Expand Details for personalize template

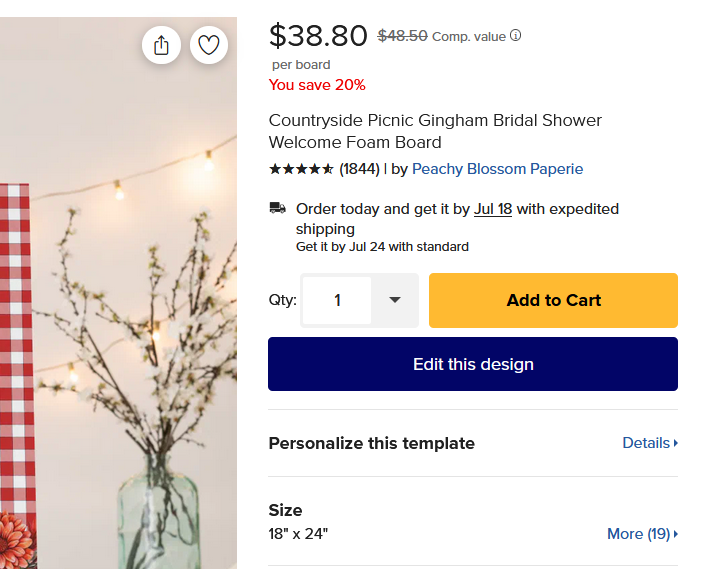point(650,443)
